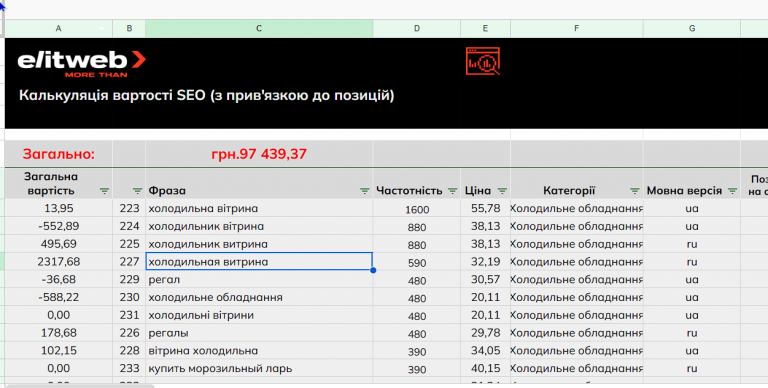768x388 pixels.
Task: Click the elitweb logo
Action: point(82,64)
